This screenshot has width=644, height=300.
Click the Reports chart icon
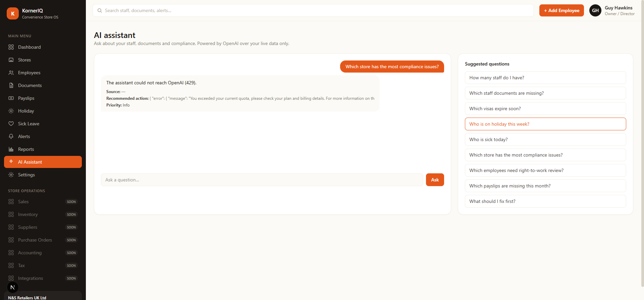(11, 149)
